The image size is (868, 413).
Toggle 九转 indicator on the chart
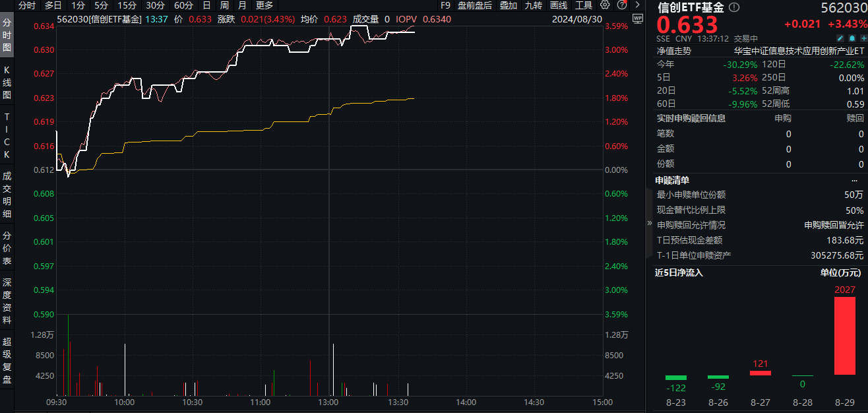click(x=533, y=5)
